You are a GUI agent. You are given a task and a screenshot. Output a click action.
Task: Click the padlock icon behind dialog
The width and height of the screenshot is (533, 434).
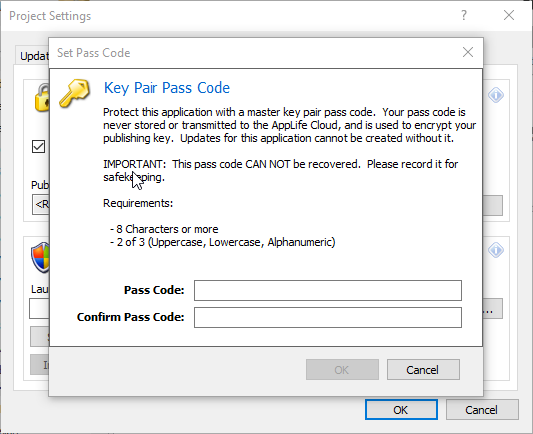tap(42, 98)
